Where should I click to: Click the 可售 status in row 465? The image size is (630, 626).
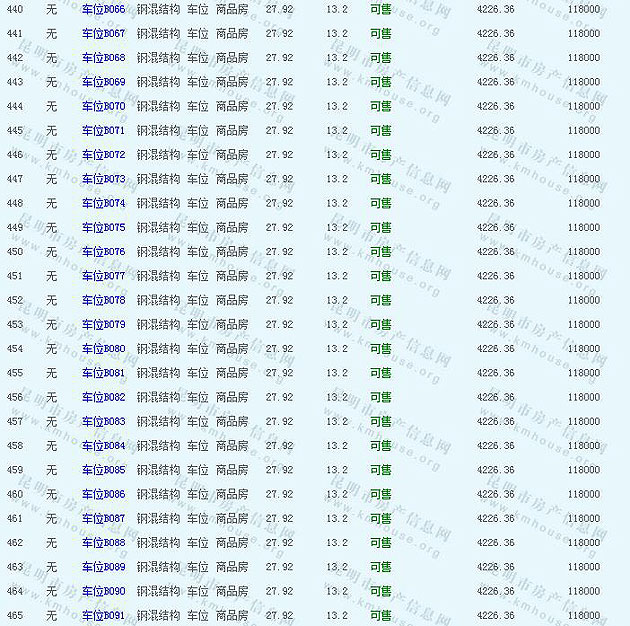pos(380,616)
